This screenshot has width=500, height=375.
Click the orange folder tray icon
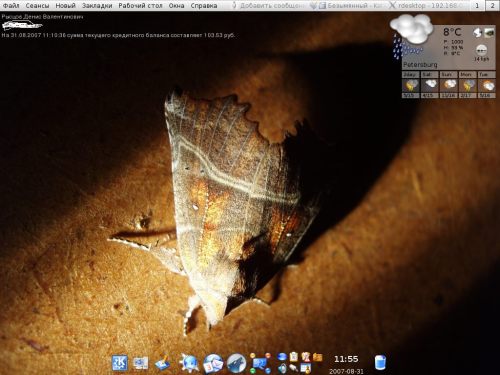pos(318,357)
